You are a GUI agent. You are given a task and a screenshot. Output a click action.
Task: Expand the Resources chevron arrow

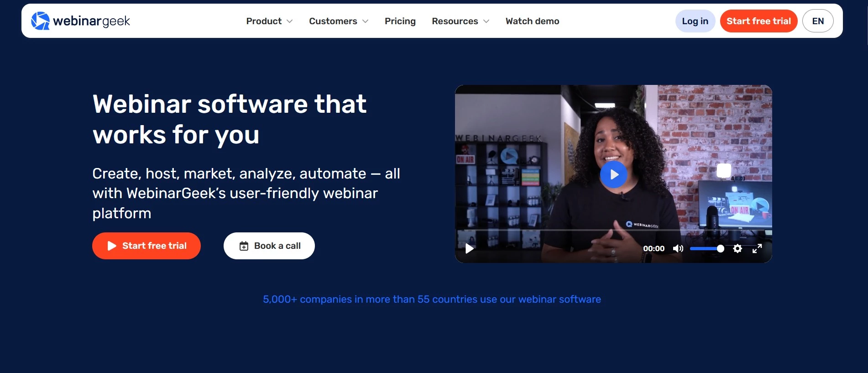(x=486, y=21)
